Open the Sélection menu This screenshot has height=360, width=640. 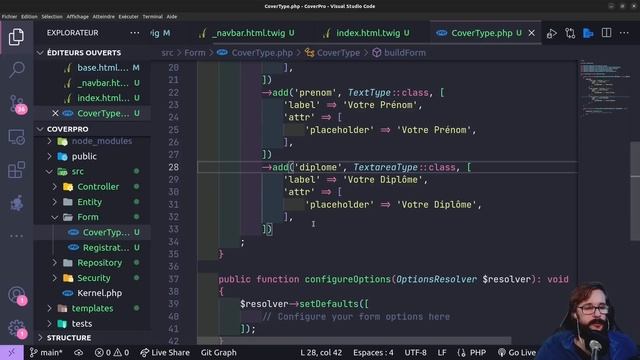click(x=52, y=17)
